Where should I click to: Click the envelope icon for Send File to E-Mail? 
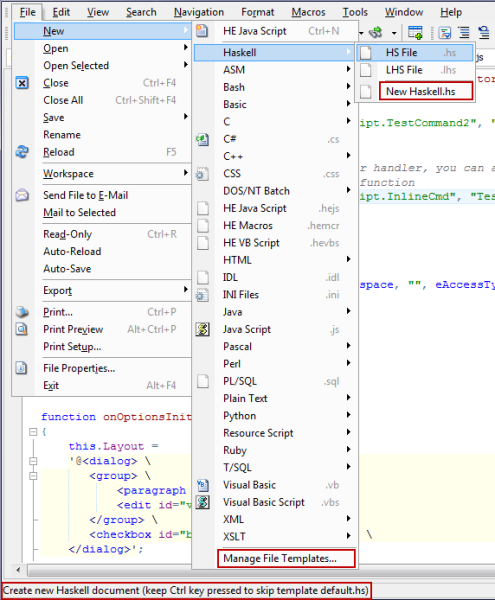pyautogui.click(x=22, y=195)
